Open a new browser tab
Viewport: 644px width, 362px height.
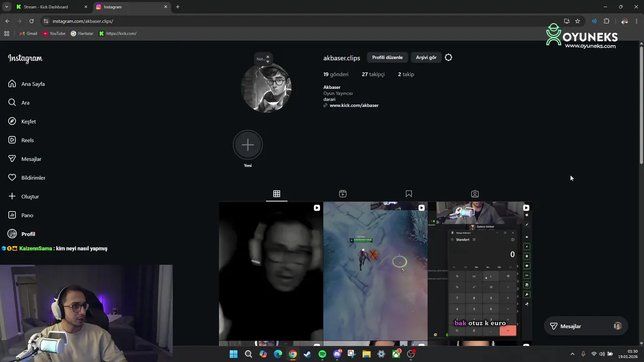[x=178, y=7]
